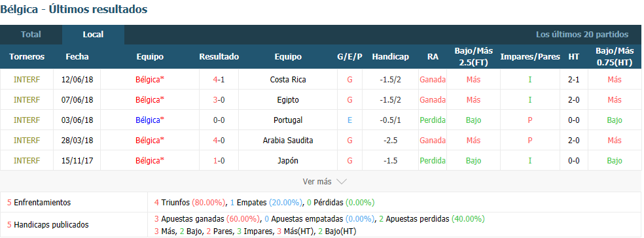Click the Japón team name
Screen dimensions: 644x238
click(288, 160)
